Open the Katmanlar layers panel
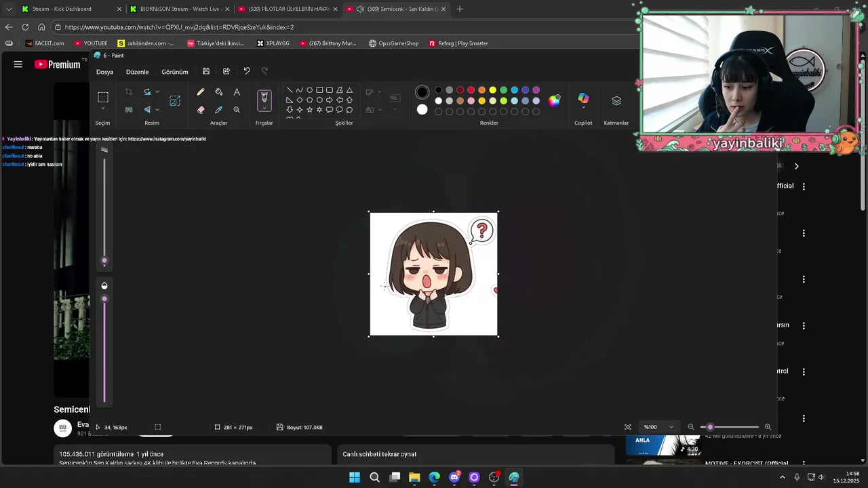 point(616,100)
